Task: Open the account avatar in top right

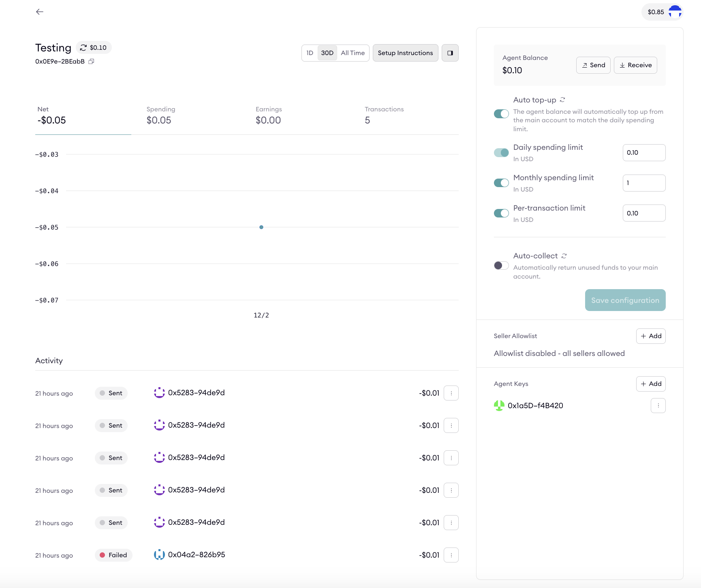Action: [675, 12]
